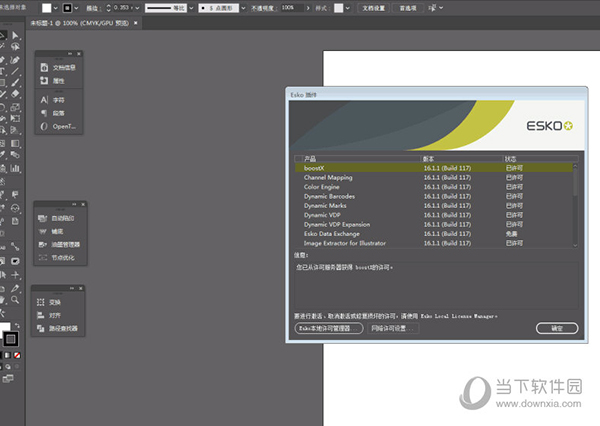Open the change screen mode icon
Viewport: 600px width, 426px height.
click(8, 379)
